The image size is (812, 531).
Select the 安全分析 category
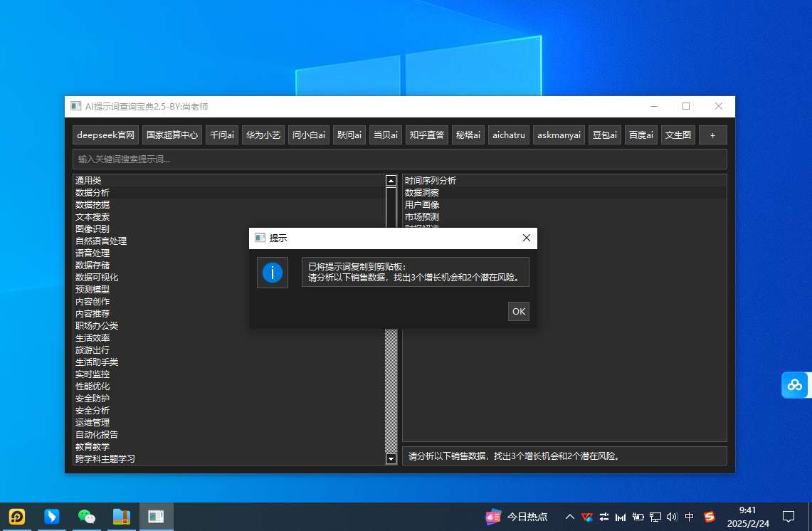(x=229, y=410)
